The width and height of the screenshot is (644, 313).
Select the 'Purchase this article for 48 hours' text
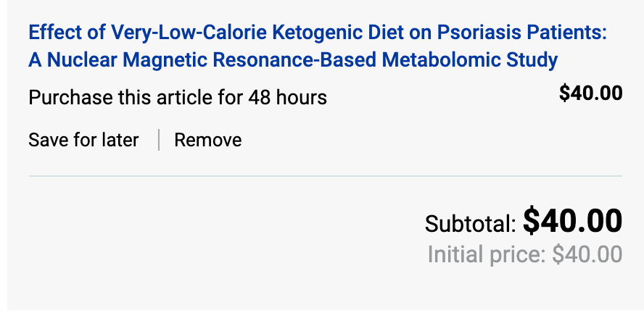(178, 98)
